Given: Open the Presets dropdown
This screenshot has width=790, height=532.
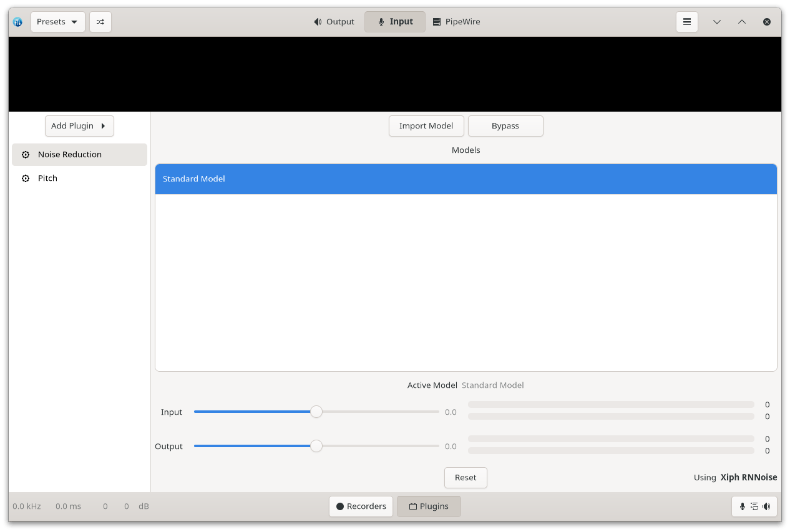Looking at the screenshot, I should tap(57, 22).
